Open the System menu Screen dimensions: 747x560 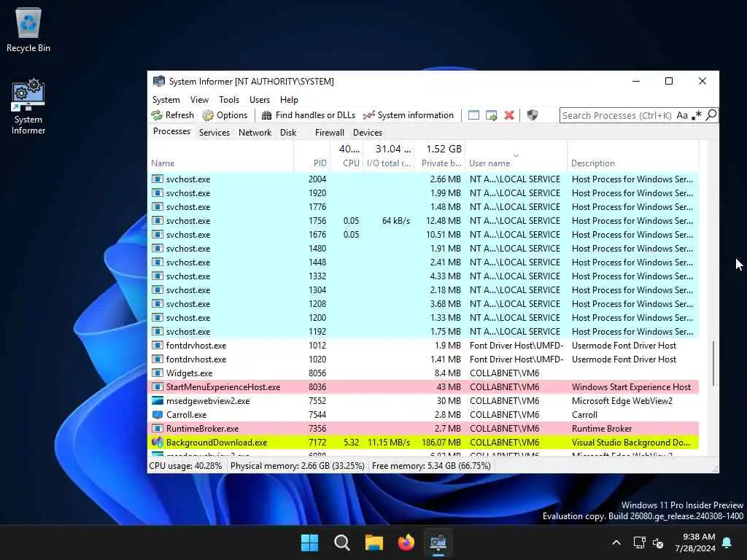click(166, 99)
